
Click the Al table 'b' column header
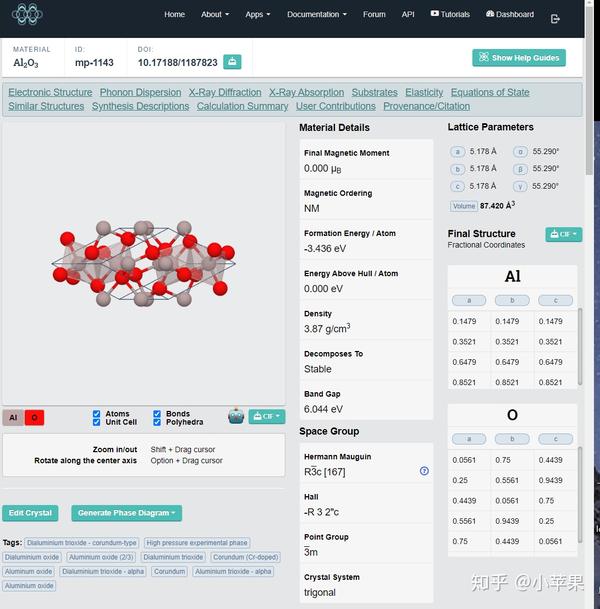[x=512, y=300]
